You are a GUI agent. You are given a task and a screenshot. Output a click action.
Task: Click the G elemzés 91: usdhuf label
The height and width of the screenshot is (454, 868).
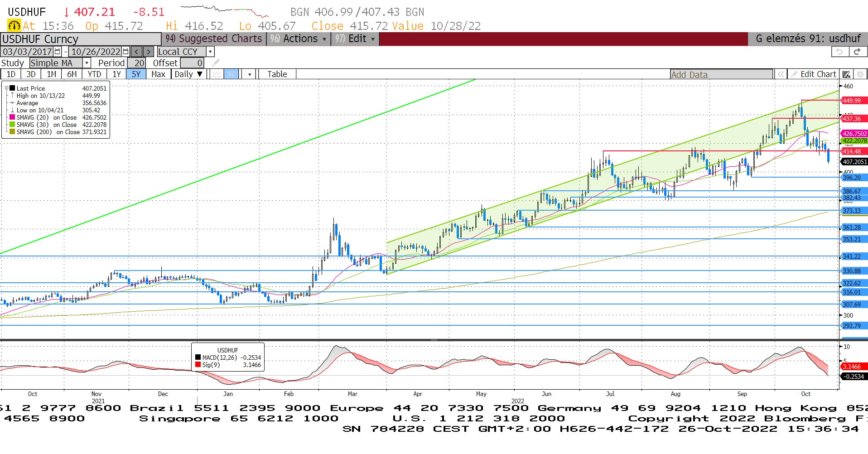click(x=808, y=39)
